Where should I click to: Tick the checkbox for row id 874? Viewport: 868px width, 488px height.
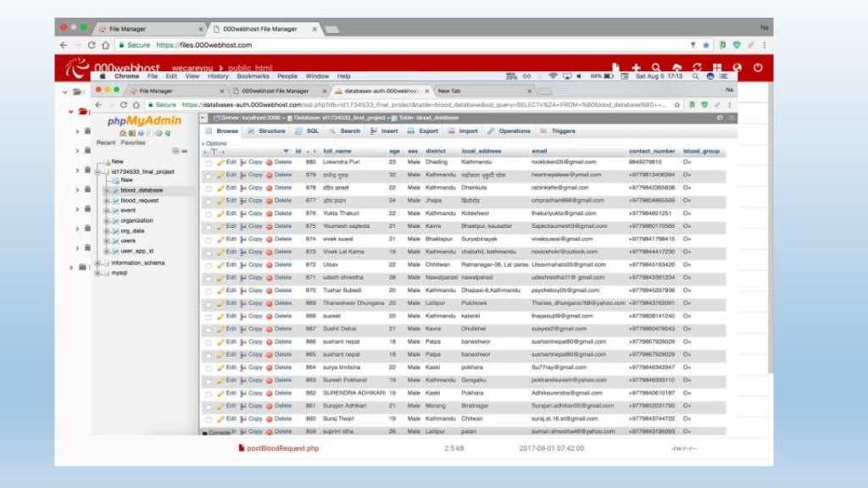[209, 239]
